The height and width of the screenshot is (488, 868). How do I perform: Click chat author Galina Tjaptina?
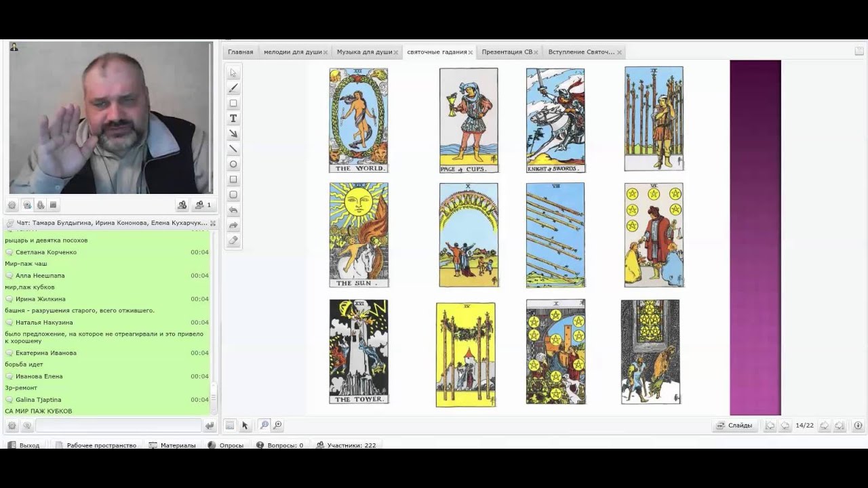click(x=39, y=400)
